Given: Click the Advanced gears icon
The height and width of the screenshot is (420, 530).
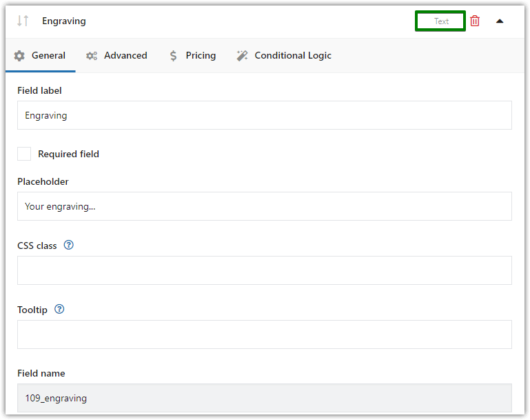Looking at the screenshot, I should (x=92, y=56).
